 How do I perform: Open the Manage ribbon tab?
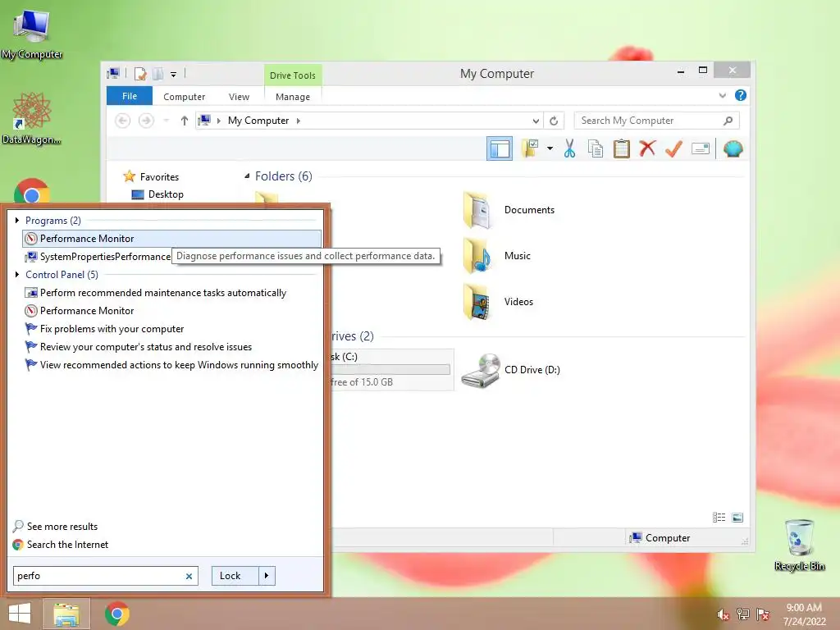point(293,97)
